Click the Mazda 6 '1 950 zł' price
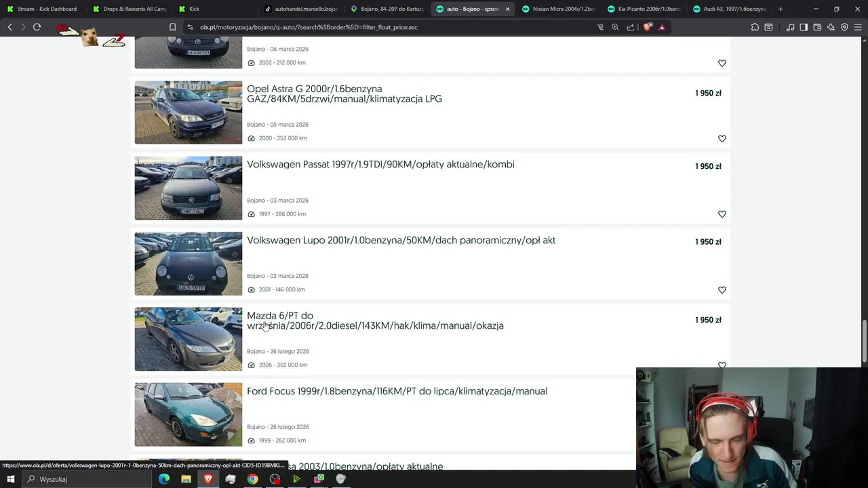This screenshot has width=868, height=488. point(708,320)
